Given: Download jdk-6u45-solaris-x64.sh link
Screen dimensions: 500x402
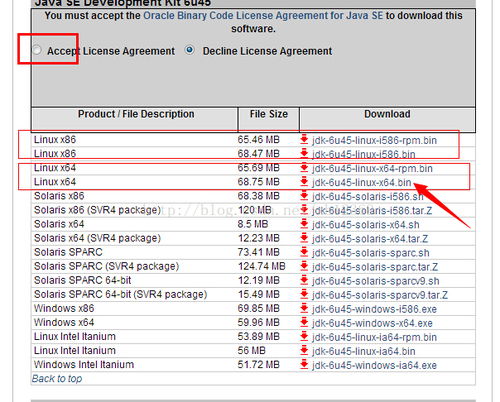Looking at the screenshot, I should pyautogui.click(x=366, y=225).
